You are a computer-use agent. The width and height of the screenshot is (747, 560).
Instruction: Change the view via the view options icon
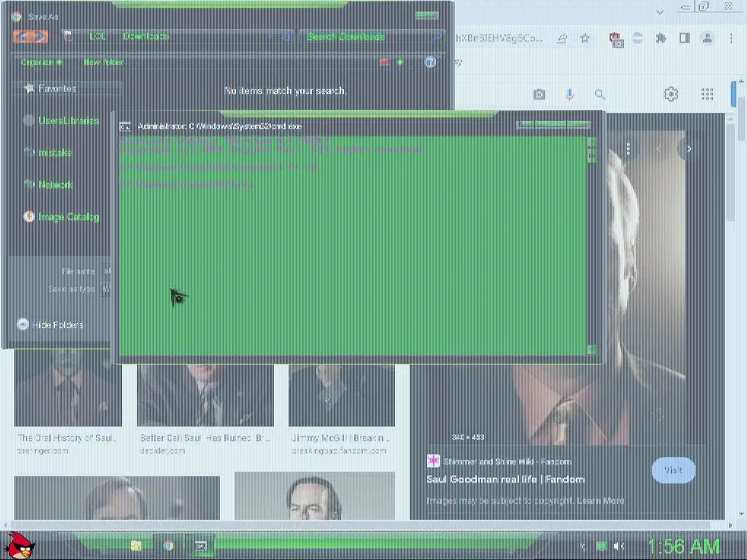(384, 62)
